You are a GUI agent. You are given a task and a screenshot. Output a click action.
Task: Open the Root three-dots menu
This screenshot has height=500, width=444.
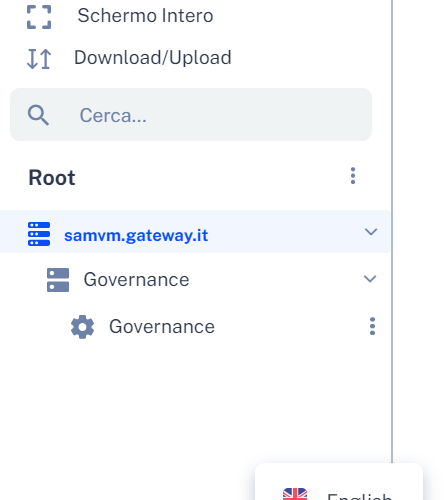tap(353, 176)
